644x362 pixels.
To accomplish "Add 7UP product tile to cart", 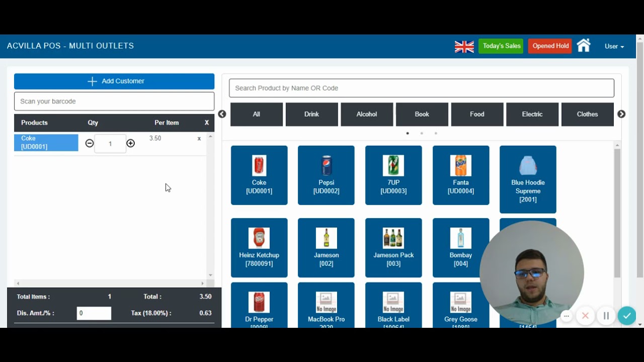I will pos(393,175).
